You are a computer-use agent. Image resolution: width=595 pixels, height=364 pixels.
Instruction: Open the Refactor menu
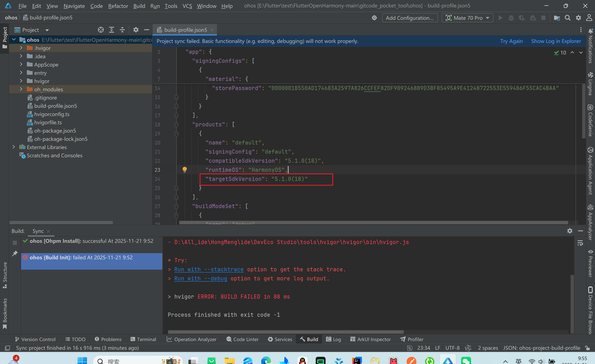click(118, 6)
